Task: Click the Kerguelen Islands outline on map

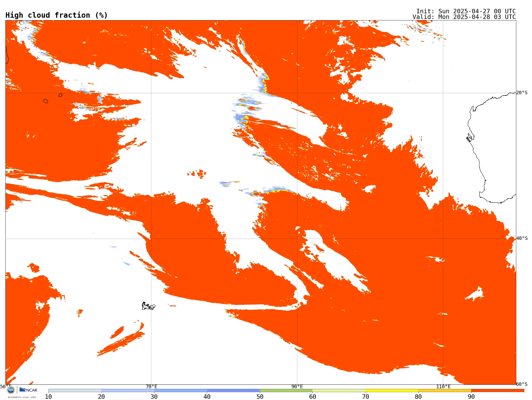Action: tap(149, 306)
